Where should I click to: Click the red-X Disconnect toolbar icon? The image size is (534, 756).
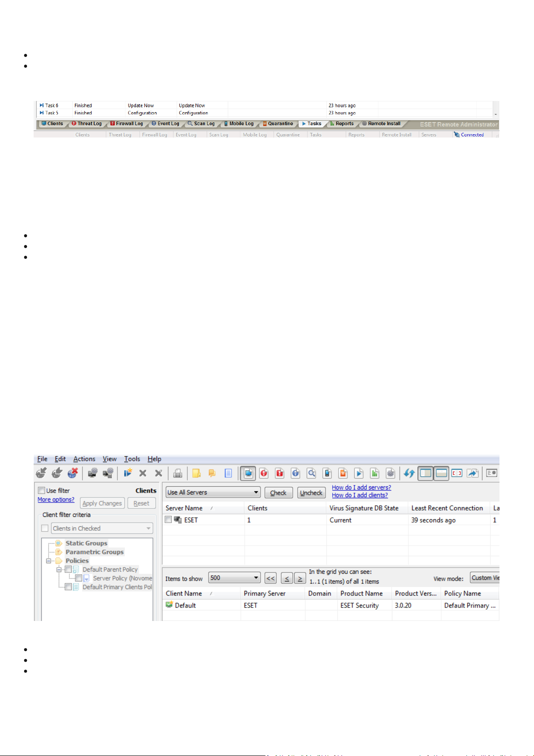pyautogui.click(x=73, y=473)
